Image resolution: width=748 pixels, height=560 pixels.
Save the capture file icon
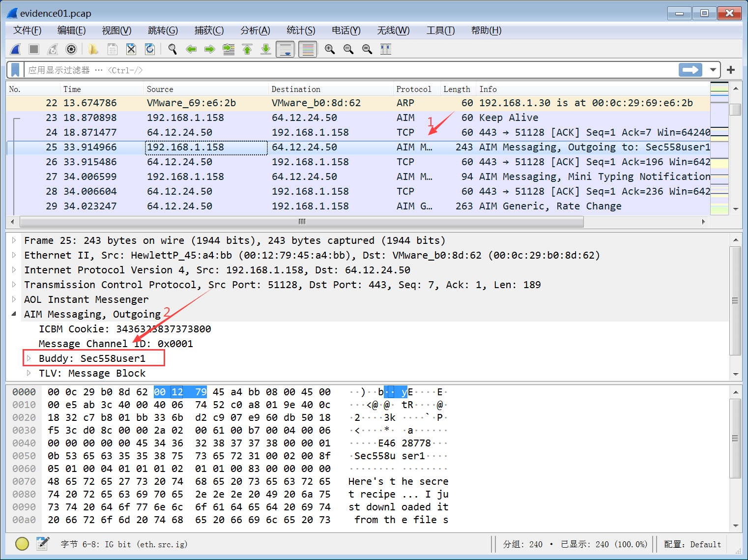112,49
